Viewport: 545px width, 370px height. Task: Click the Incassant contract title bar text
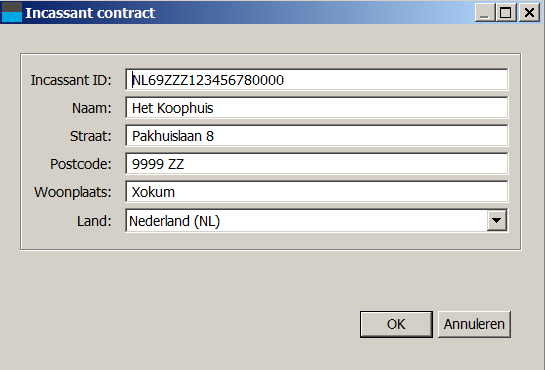(x=90, y=13)
